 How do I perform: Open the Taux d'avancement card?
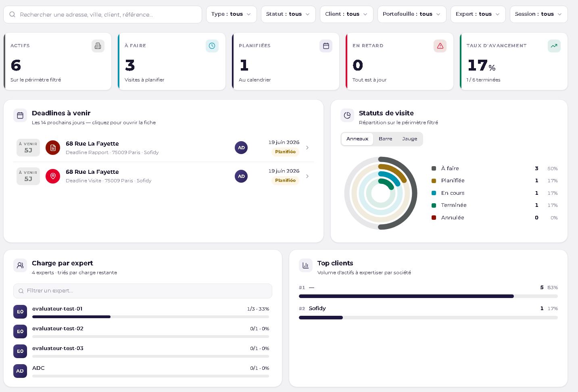point(514,61)
